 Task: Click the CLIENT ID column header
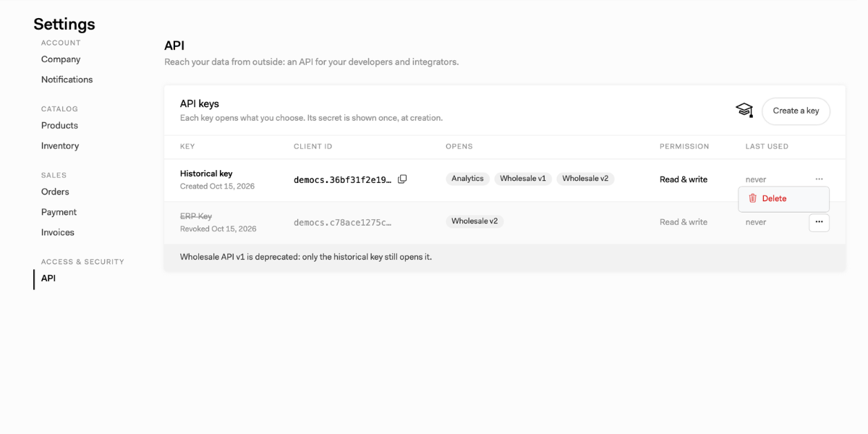coord(313,147)
